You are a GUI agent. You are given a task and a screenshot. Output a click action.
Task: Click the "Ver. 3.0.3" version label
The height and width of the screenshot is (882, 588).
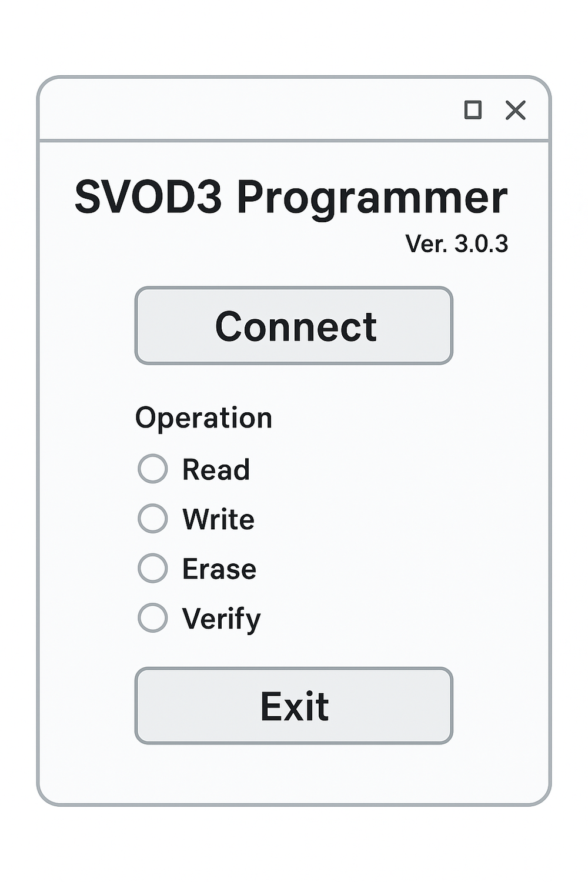(x=456, y=243)
